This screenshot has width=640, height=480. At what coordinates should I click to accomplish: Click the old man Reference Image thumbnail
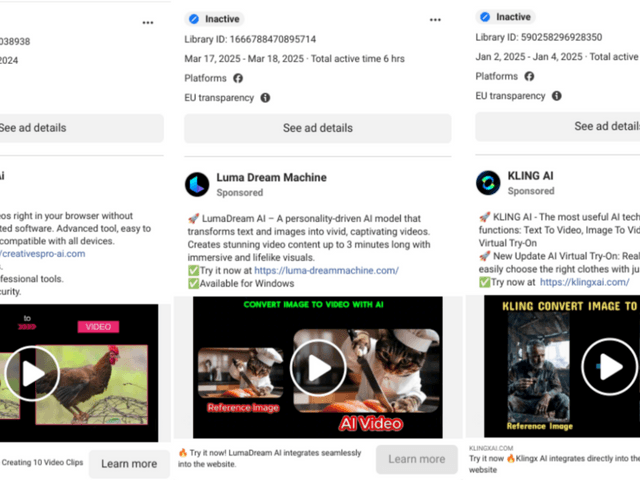538,367
